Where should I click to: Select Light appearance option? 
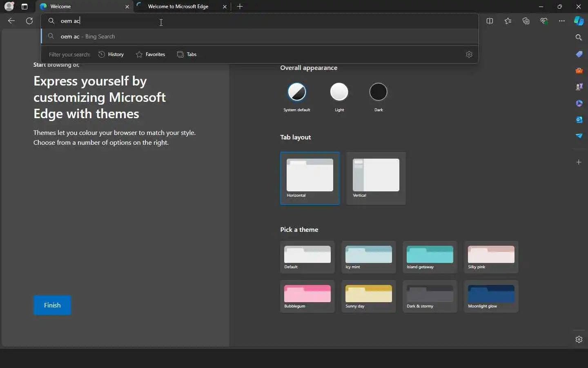[x=339, y=96]
